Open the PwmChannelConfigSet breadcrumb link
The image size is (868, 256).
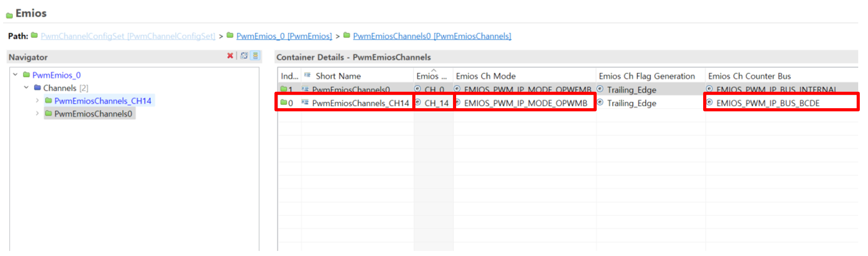pyautogui.click(x=128, y=36)
